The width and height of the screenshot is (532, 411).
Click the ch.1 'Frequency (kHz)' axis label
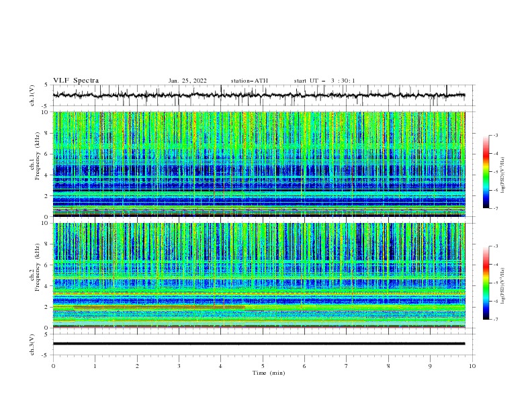coord(38,154)
